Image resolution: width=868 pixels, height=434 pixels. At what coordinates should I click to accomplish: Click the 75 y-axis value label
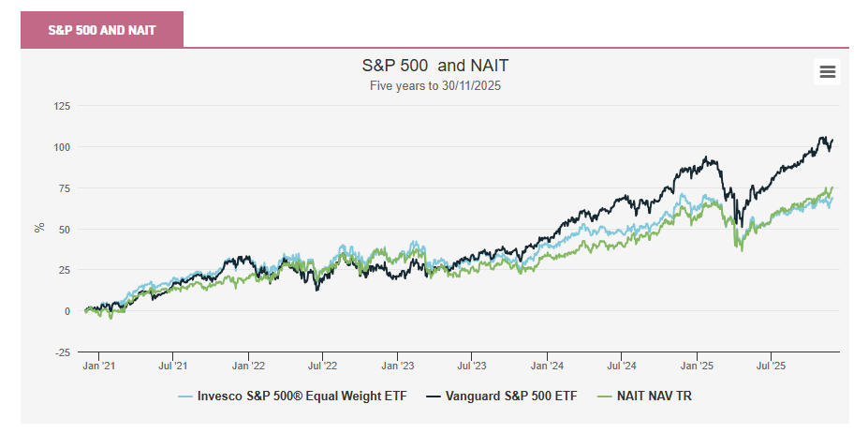tap(64, 188)
